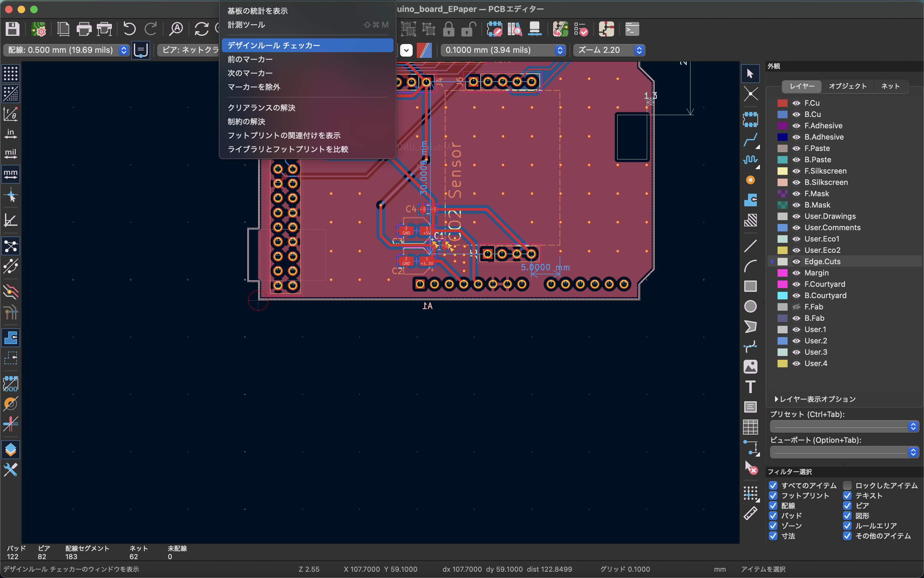Open the scripting console icon
924x578 pixels.
pyautogui.click(x=632, y=29)
